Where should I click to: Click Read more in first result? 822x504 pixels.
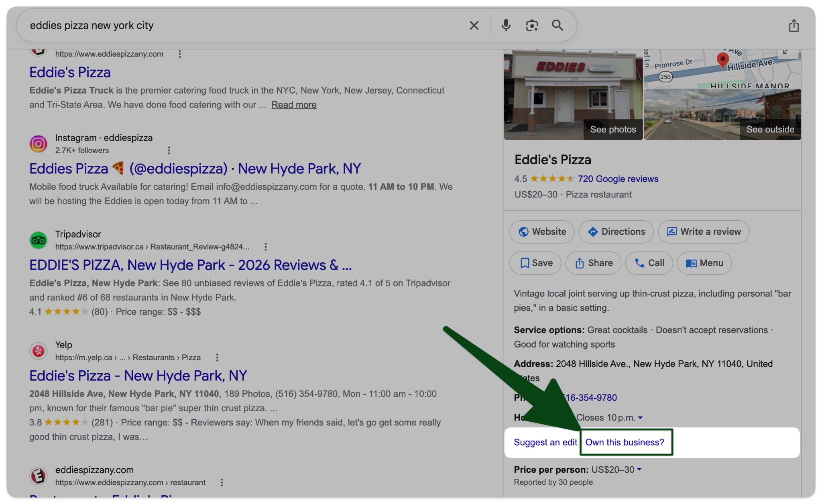[x=294, y=105]
